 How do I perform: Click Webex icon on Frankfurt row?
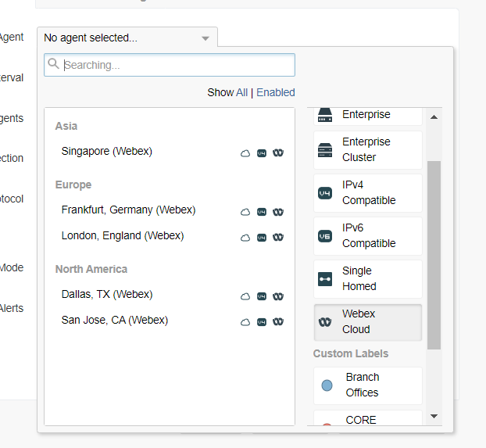278,212
